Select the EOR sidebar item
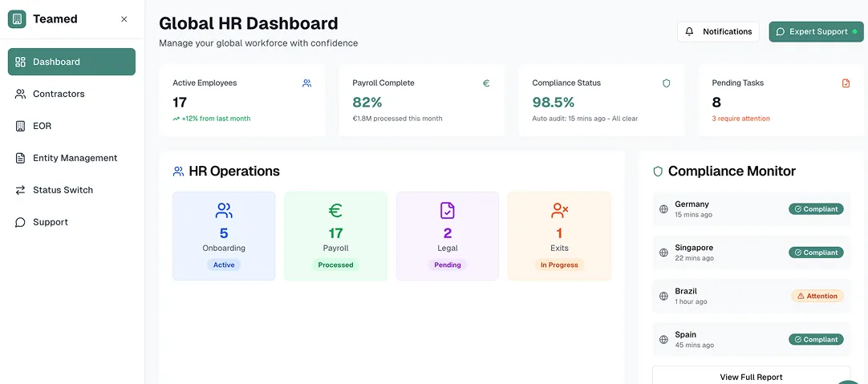This screenshot has width=868, height=384. [71, 126]
